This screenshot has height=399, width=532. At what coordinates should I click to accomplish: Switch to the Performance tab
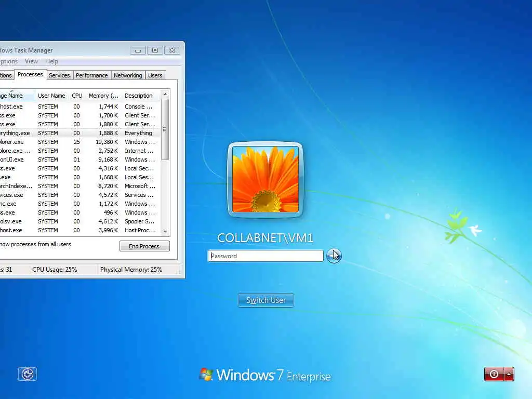click(91, 75)
